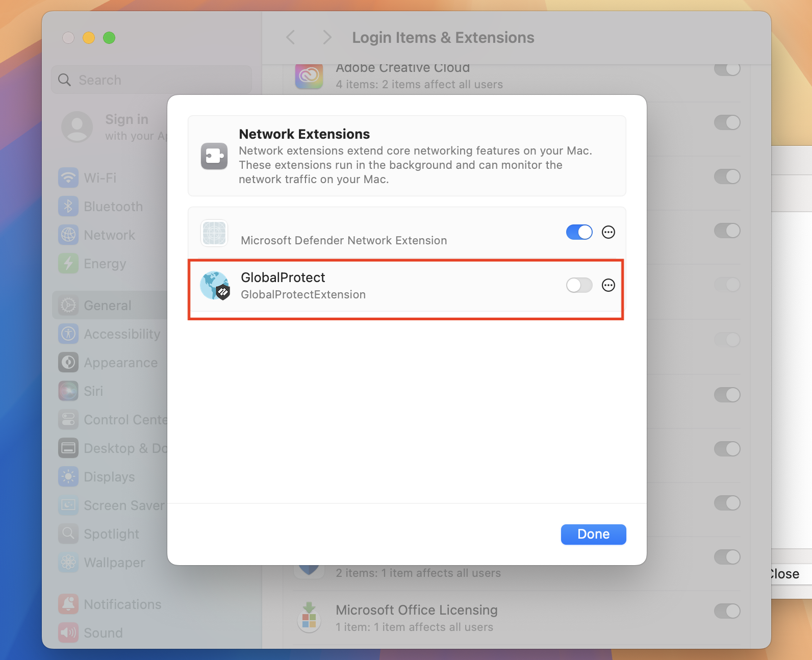Click the Login Items & Extensions title
This screenshot has width=812, height=660.
[443, 38]
